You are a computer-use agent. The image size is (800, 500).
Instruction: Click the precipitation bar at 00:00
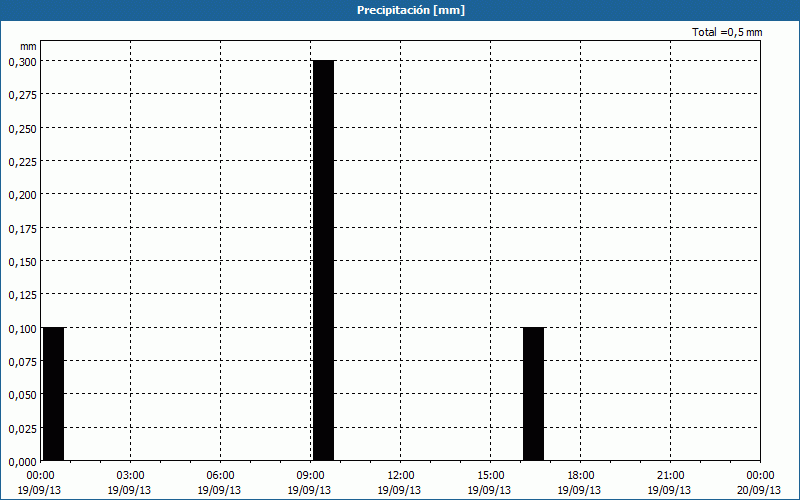(54, 394)
